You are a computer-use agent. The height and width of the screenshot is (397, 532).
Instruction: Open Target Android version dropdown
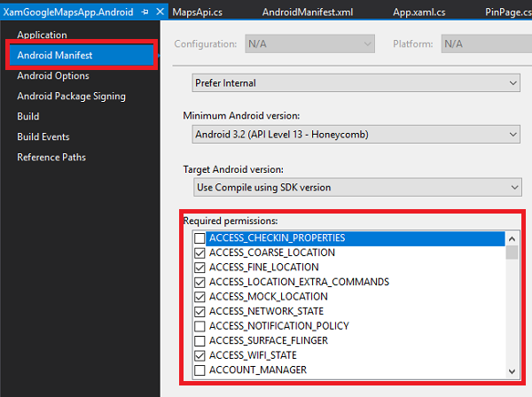(356, 187)
